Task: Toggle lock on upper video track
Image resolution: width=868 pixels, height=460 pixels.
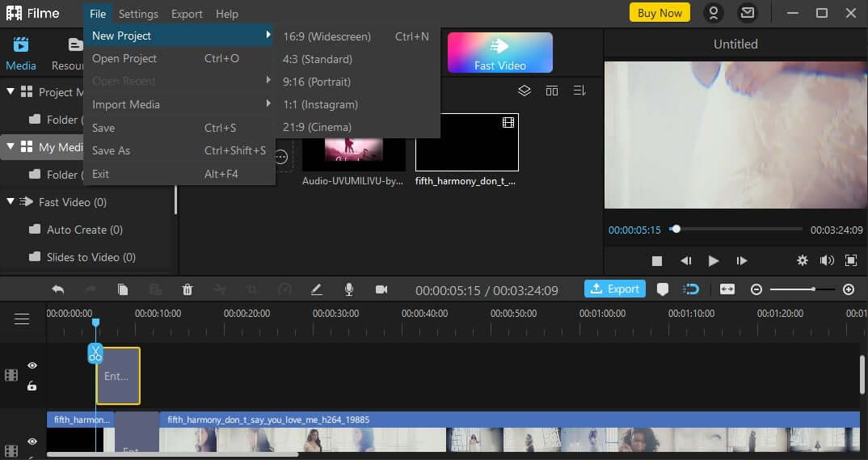Action: (32, 386)
